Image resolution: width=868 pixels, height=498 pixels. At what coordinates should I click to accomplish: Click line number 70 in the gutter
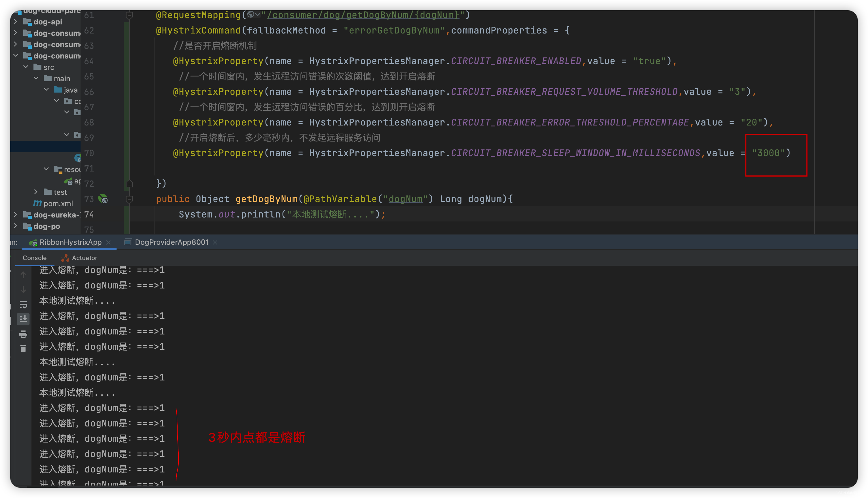tap(89, 153)
